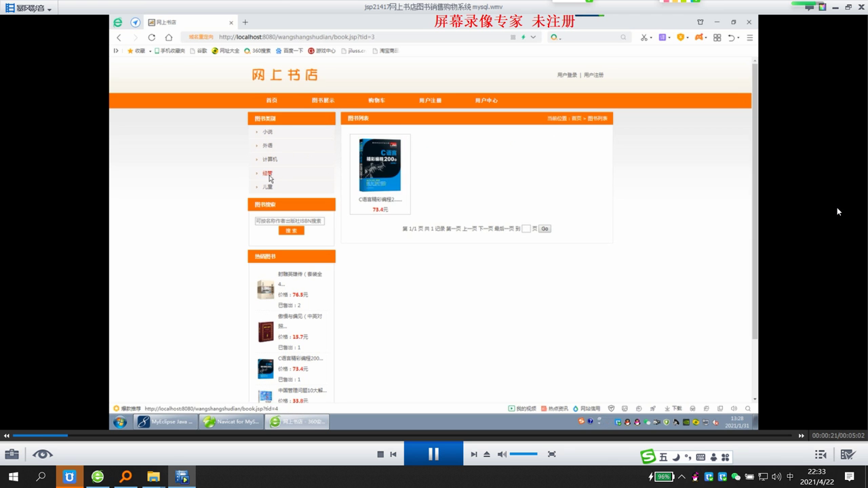Adjust the player volume slider
Image resolution: width=868 pixels, height=488 pixels.
(524, 454)
